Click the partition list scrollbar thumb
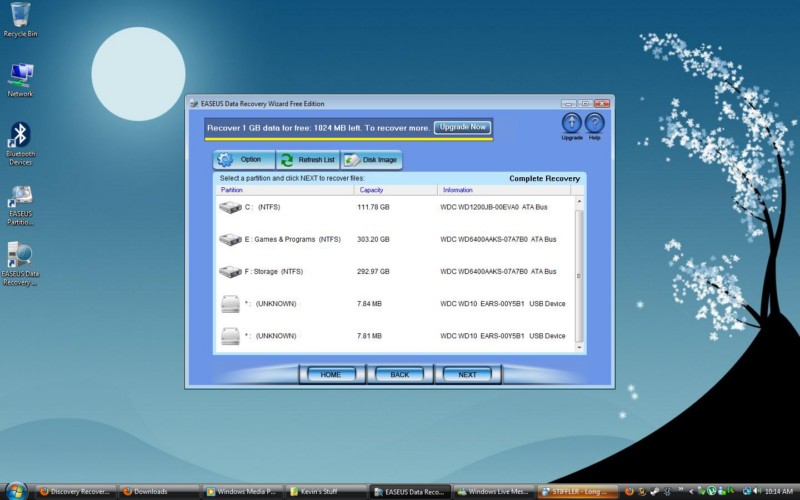Viewport: 800px width, 500px height. point(579,276)
